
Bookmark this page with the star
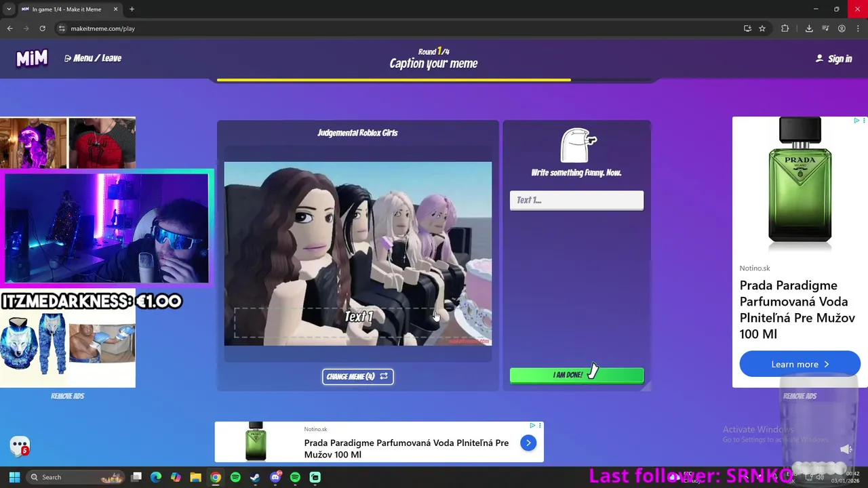[x=762, y=28]
